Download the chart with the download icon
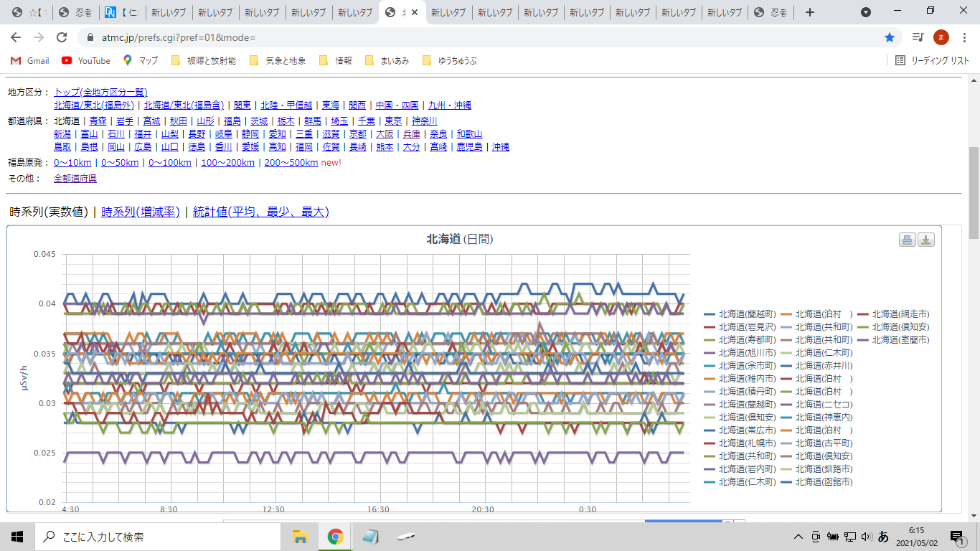Viewport: 980px width, 551px height. pyautogui.click(x=926, y=240)
